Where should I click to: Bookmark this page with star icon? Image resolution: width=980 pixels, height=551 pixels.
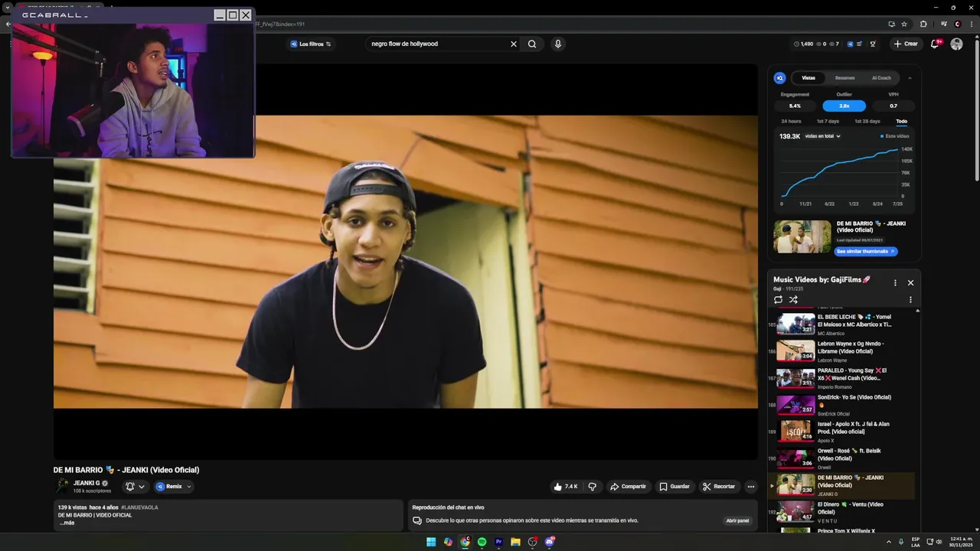pyautogui.click(x=904, y=24)
